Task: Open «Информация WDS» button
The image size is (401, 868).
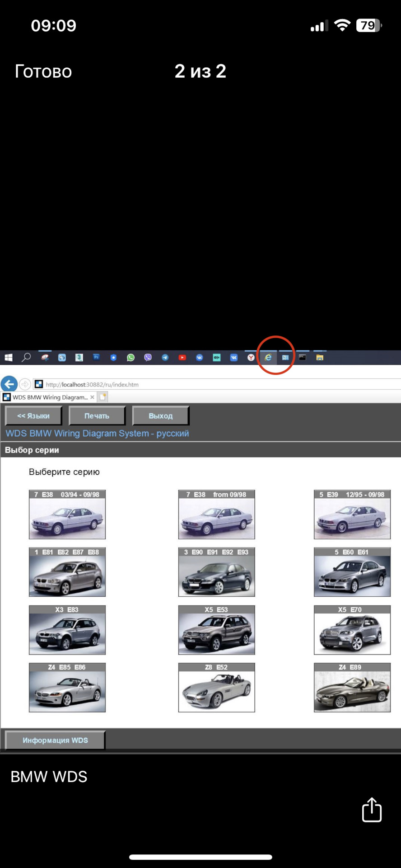Action: (x=55, y=740)
